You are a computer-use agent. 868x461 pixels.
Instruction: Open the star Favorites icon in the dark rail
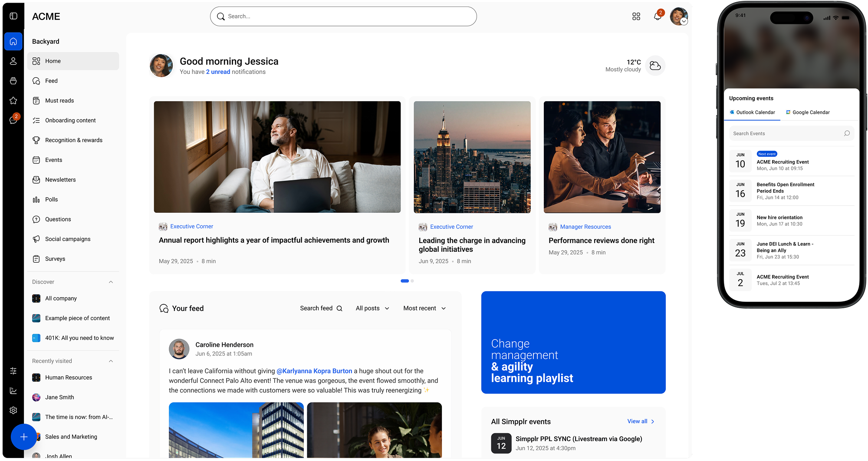pos(13,101)
